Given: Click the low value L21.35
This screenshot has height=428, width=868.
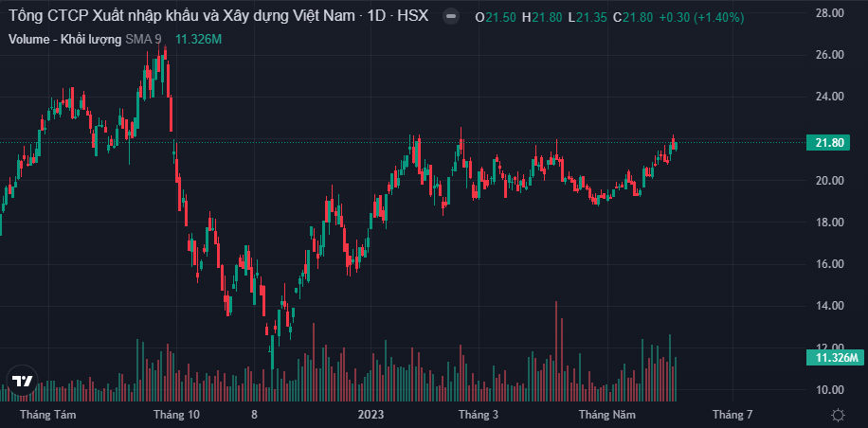Looking at the screenshot, I should (x=587, y=18).
